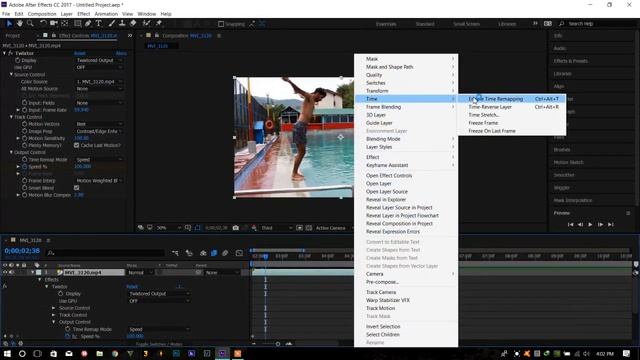
Task: Select the Eraser tool
Action: (133, 24)
